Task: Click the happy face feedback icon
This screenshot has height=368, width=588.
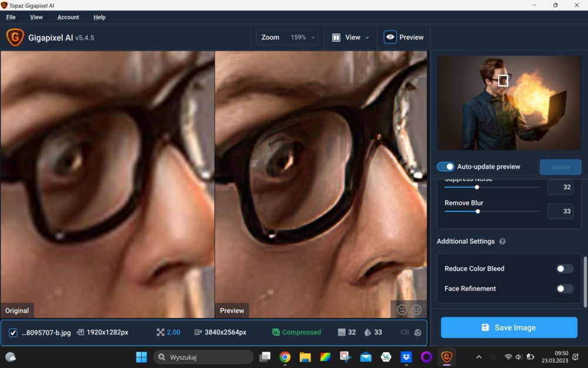Action: coord(402,310)
